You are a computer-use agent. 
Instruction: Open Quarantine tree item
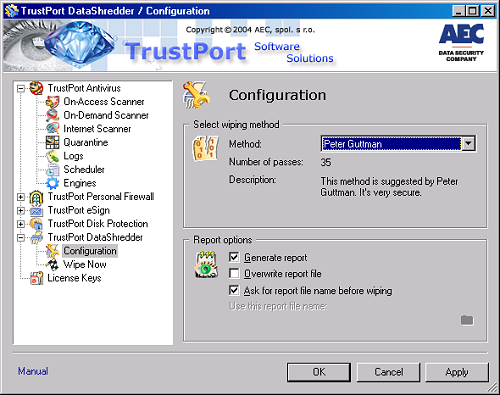[86, 142]
